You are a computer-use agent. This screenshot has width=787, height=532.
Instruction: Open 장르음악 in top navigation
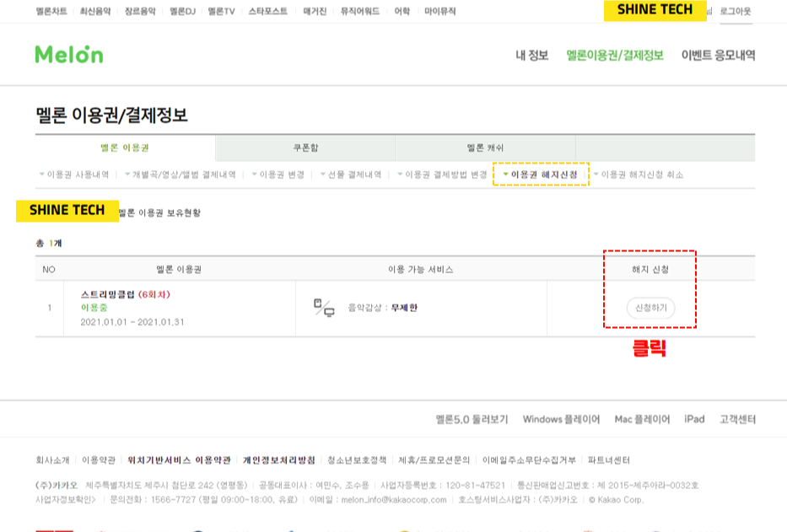pos(140,11)
